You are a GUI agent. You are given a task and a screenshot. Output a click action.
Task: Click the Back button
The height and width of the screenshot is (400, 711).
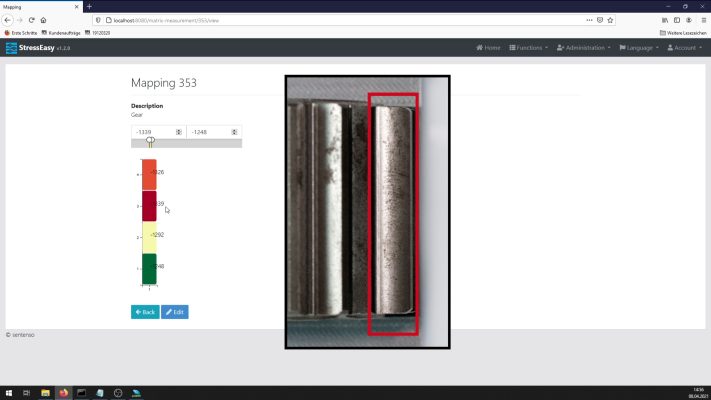[145, 312]
